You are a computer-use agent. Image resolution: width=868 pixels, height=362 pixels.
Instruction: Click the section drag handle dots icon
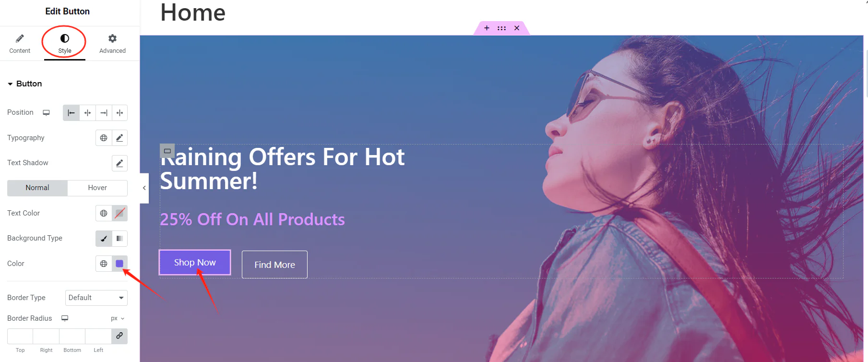pos(502,28)
